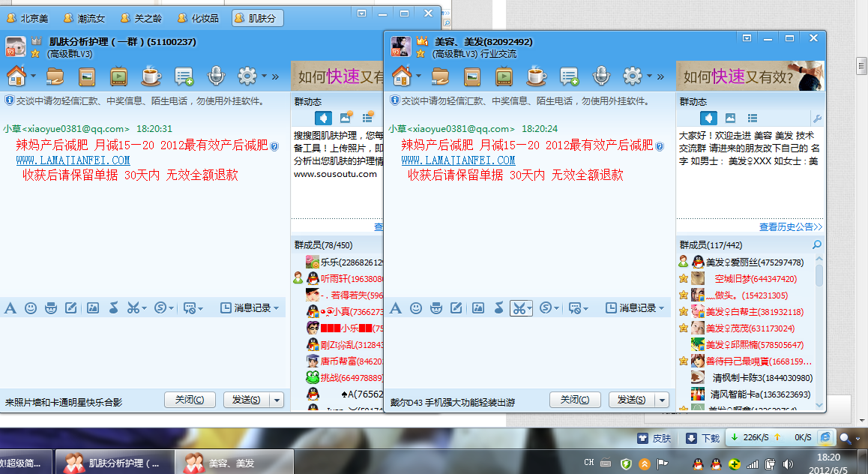Click the TV video icon in 肌肤分析护理 toolbar
This screenshot has width=868, height=474.
[118, 76]
